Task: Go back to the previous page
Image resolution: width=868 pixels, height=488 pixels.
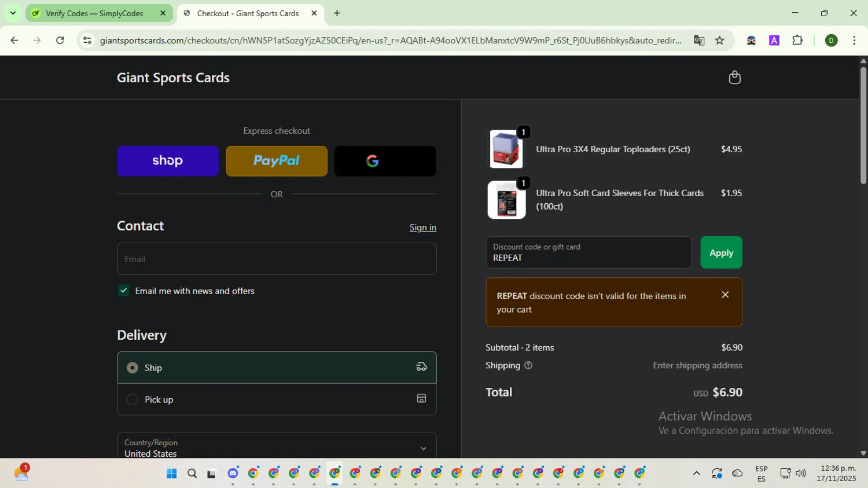Action: [14, 41]
